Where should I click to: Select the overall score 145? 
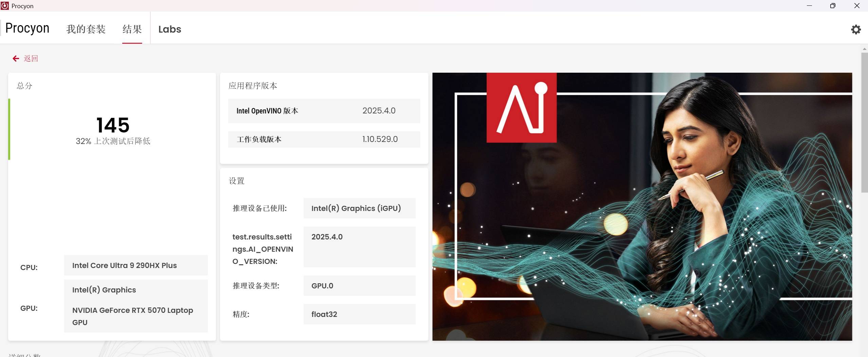(x=113, y=125)
